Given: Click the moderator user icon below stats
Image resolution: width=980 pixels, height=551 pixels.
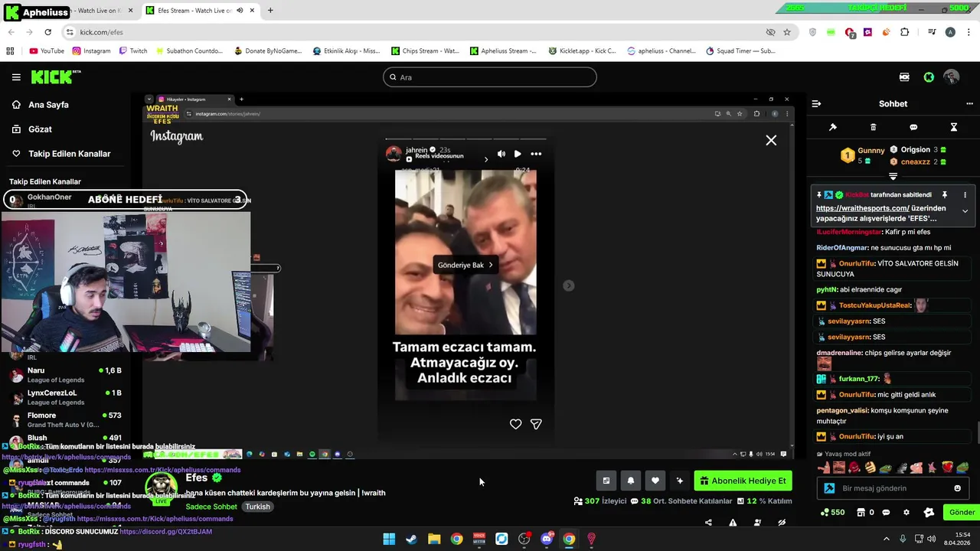Looking at the screenshot, I should point(757,523).
